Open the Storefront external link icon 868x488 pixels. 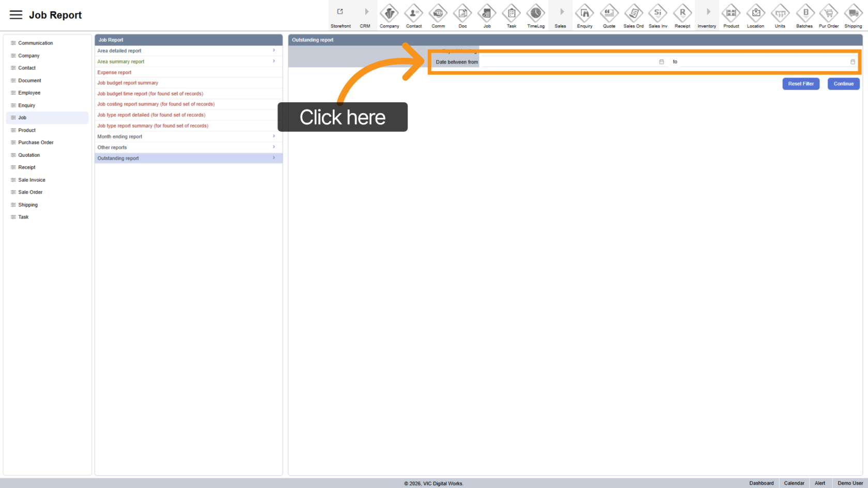point(340,12)
